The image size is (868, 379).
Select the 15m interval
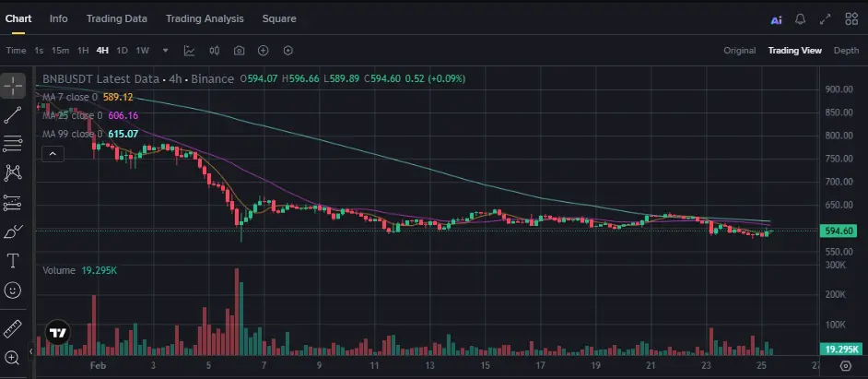[x=60, y=51]
